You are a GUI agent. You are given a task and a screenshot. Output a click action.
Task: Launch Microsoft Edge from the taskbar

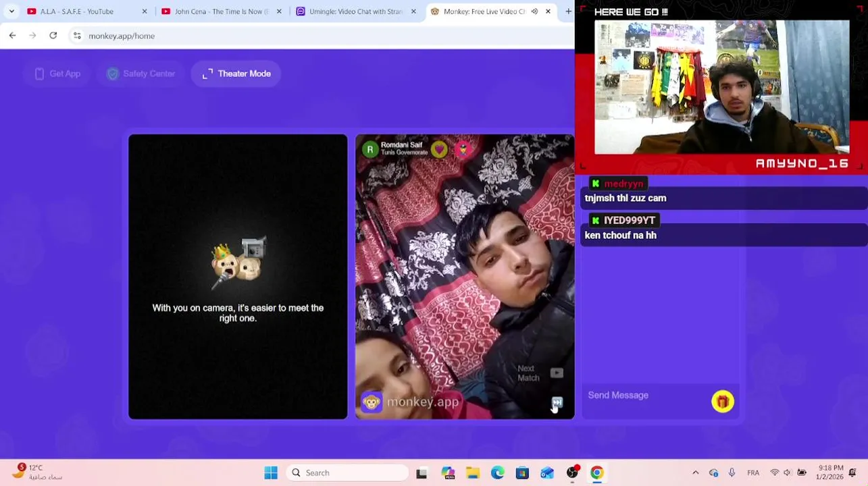(x=498, y=473)
